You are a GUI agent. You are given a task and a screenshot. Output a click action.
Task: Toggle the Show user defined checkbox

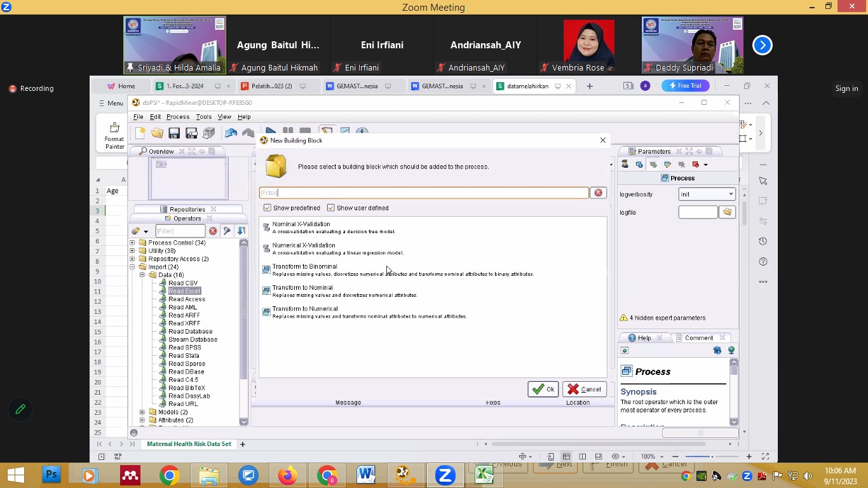pos(331,208)
